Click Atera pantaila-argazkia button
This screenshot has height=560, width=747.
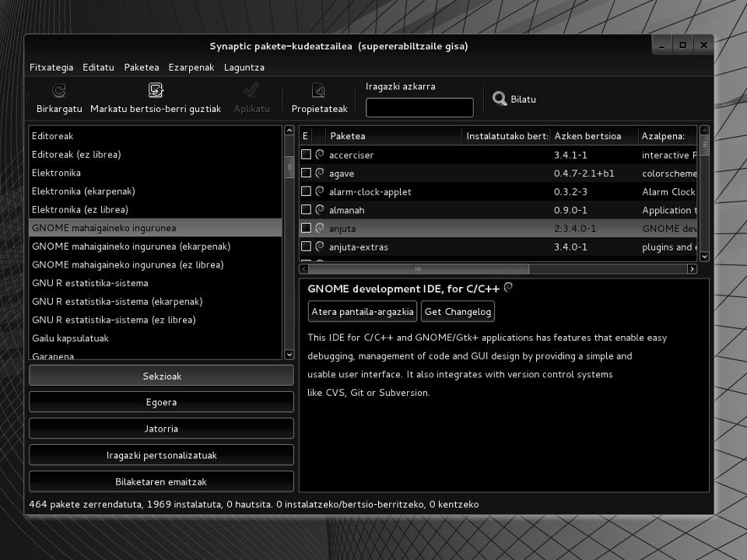coord(363,311)
